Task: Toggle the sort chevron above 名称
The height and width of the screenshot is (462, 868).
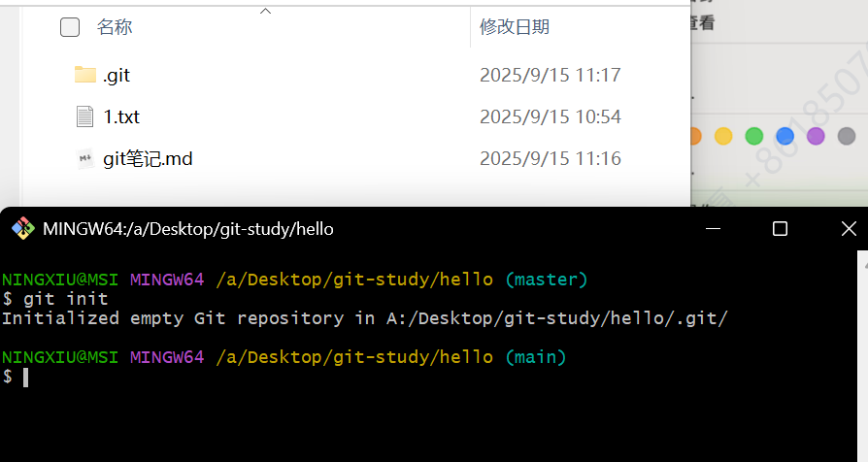Action: (x=265, y=11)
